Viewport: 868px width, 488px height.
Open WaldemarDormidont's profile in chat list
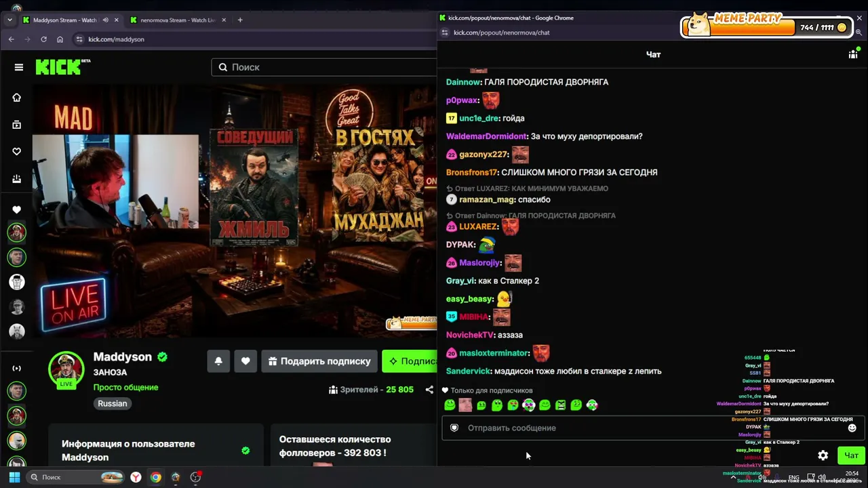coord(486,136)
